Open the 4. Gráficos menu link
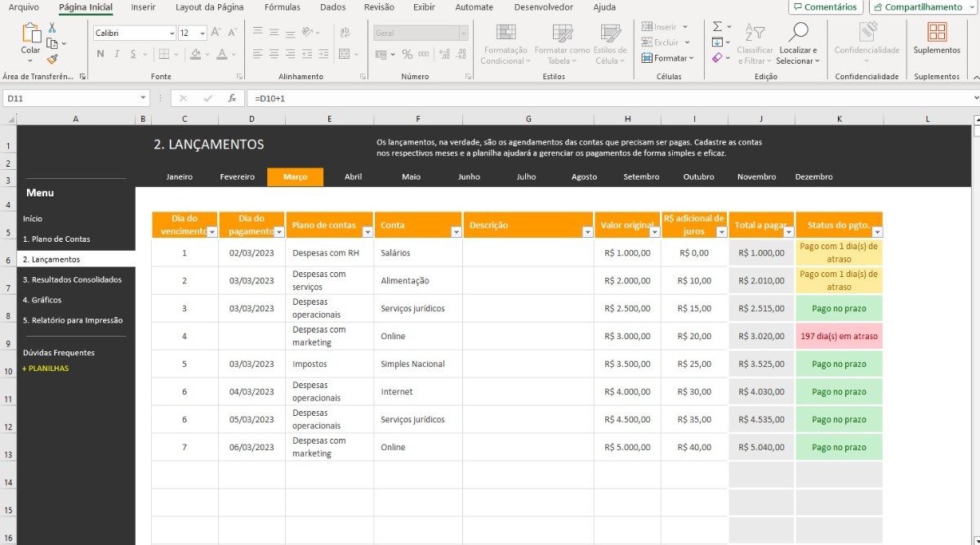 pyautogui.click(x=42, y=300)
